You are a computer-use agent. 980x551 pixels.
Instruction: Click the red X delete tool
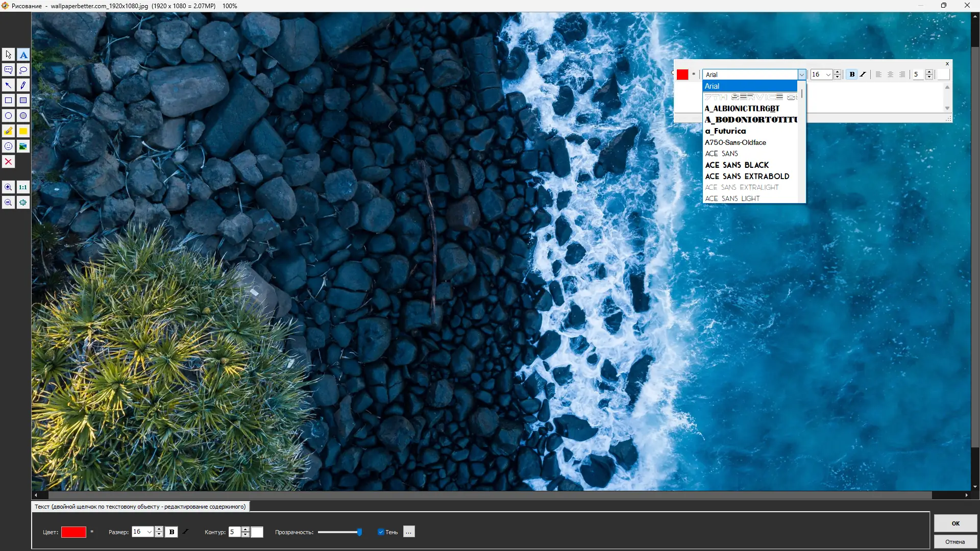pos(8,162)
